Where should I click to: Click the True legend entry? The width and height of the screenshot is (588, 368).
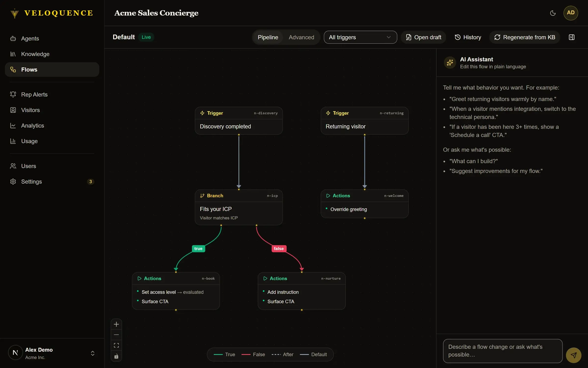coord(224,355)
